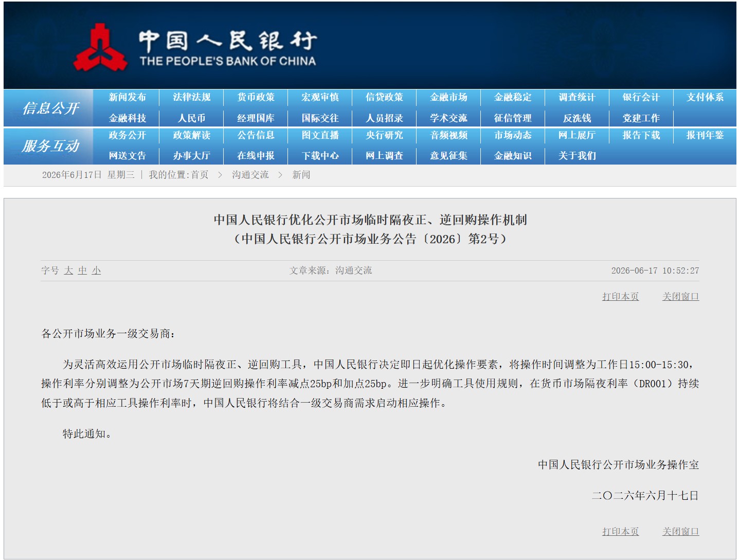Click the 信息公开 category header
Image resolution: width=739 pixels, height=560 pixels.
[x=50, y=108]
